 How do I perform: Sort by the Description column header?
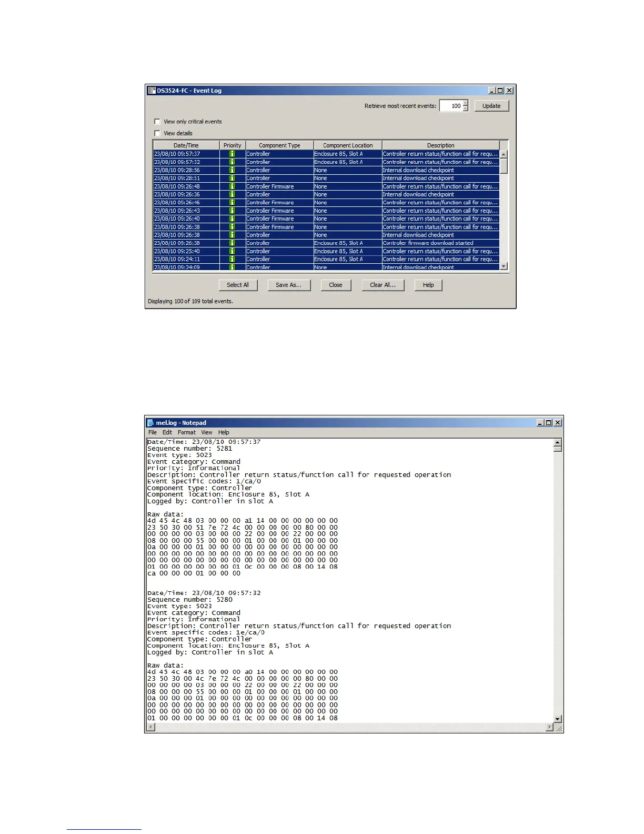(x=441, y=145)
